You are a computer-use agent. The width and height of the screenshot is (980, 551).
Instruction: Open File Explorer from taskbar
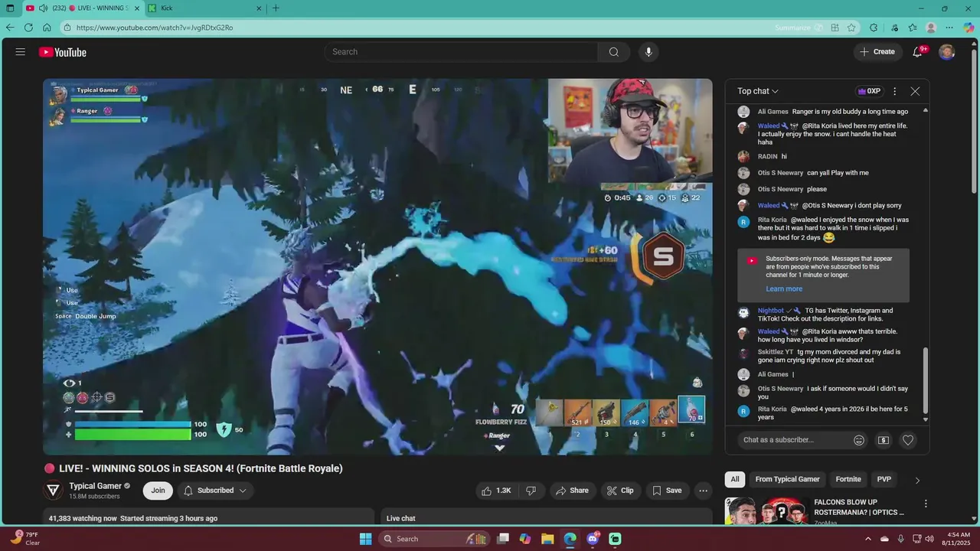[548, 539]
